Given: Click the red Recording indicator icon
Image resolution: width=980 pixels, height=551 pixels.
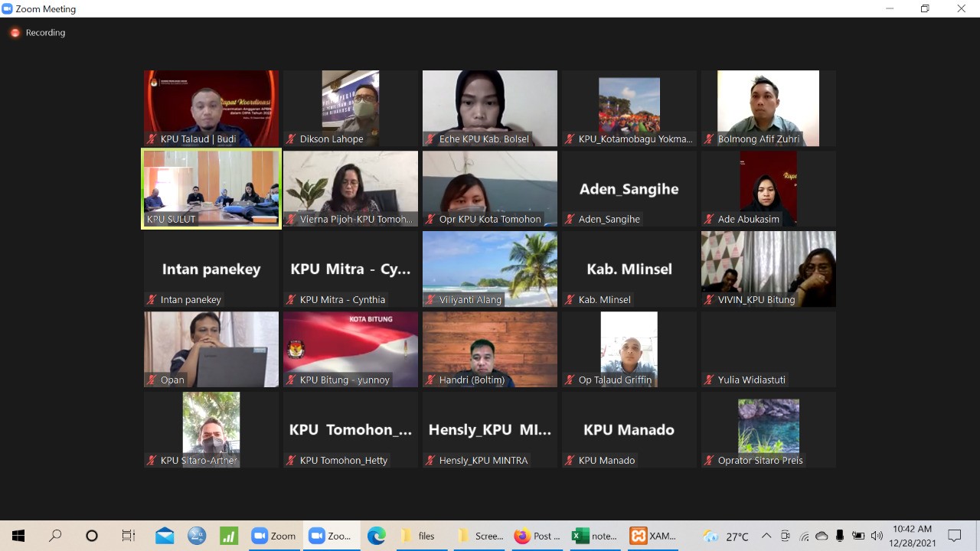Looking at the screenshot, I should (15, 33).
